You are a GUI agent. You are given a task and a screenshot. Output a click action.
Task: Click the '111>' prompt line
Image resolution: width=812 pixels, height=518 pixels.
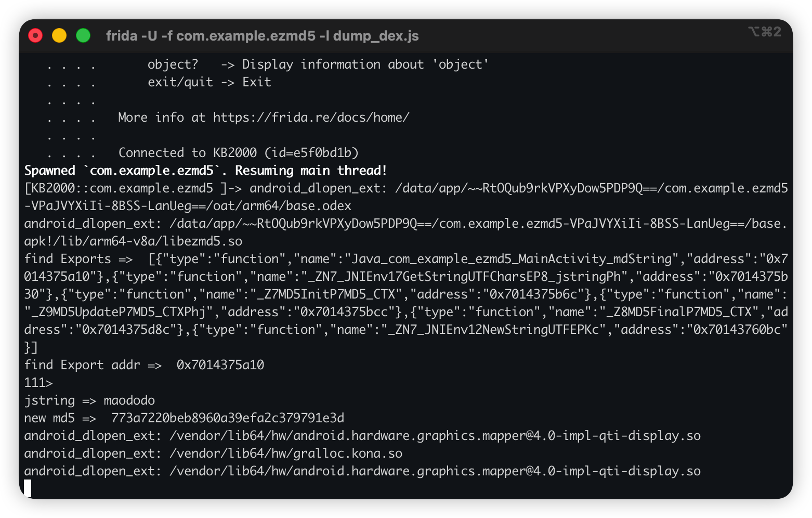pos(38,383)
